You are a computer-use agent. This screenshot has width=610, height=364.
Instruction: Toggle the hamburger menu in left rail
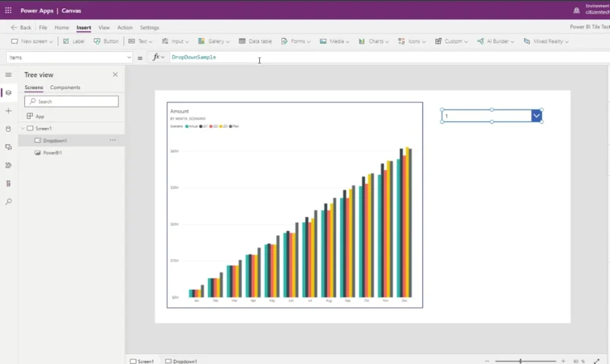8,75
